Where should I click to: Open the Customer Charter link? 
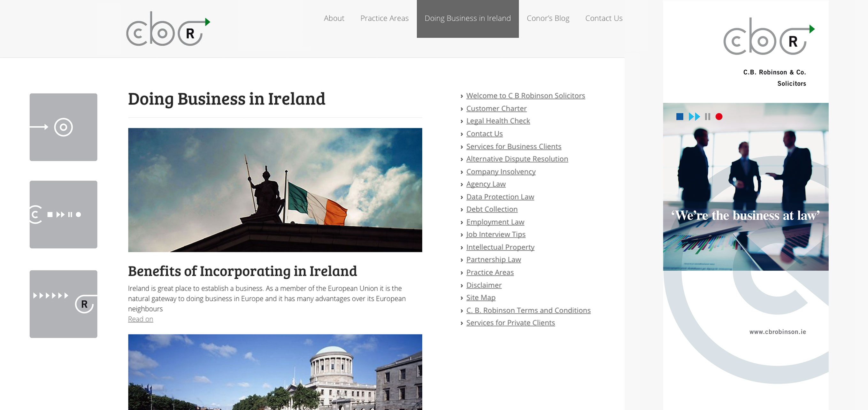tap(496, 109)
